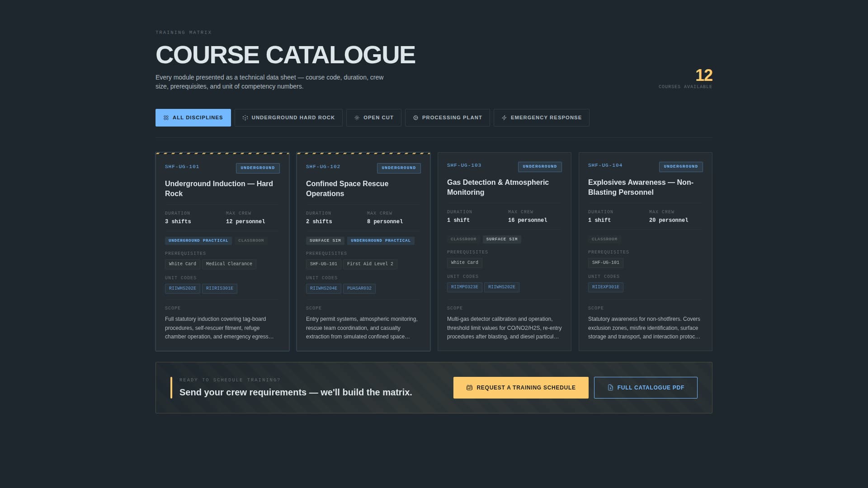Viewport: 868px width, 488px height.
Task: Switch to Open Cut courses
Action: [x=374, y=117]
